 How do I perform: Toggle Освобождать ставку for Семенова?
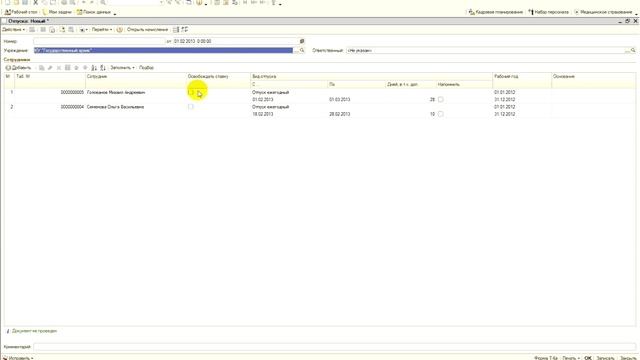pos(191,107)
